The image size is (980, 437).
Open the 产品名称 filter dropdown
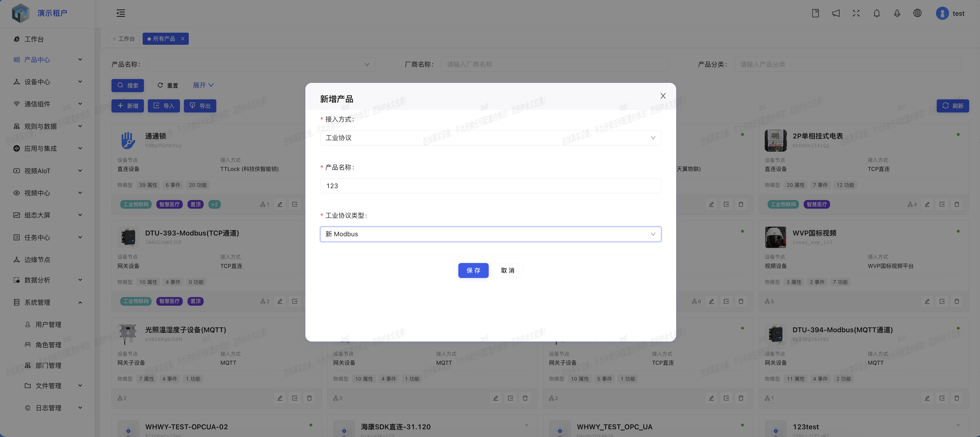point(261,64)
